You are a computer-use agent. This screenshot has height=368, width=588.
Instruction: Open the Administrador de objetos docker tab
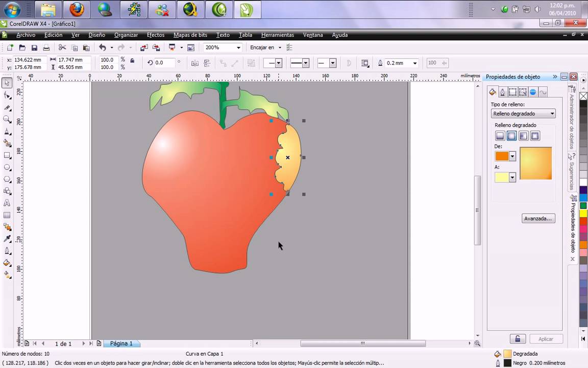(x=572, y=118)
